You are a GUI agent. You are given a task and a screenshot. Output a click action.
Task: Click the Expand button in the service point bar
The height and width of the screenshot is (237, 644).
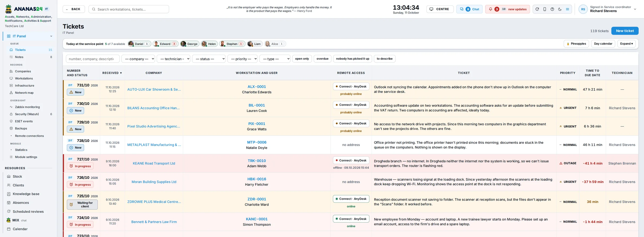[x=626, y=44]
